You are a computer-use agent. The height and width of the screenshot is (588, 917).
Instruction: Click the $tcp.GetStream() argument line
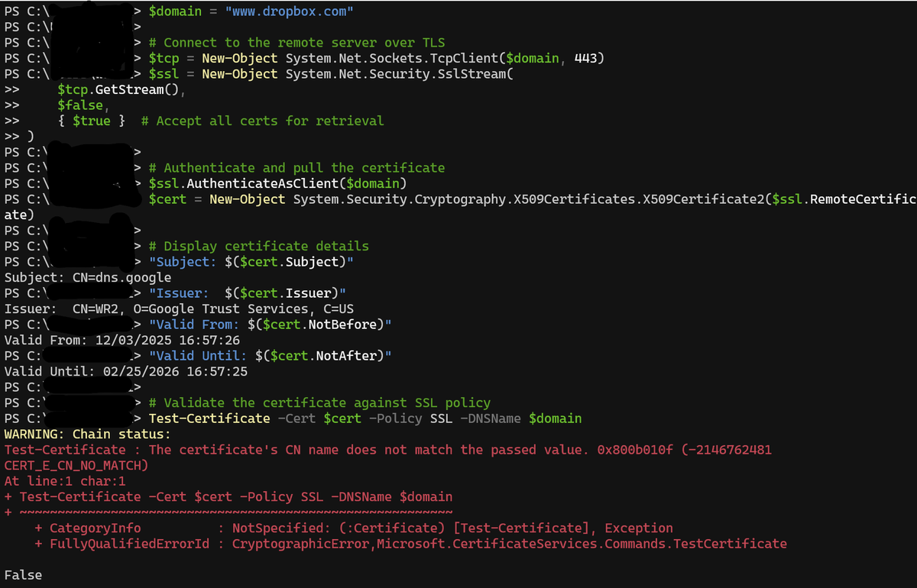pyautogui.click(x=122, y=90)
